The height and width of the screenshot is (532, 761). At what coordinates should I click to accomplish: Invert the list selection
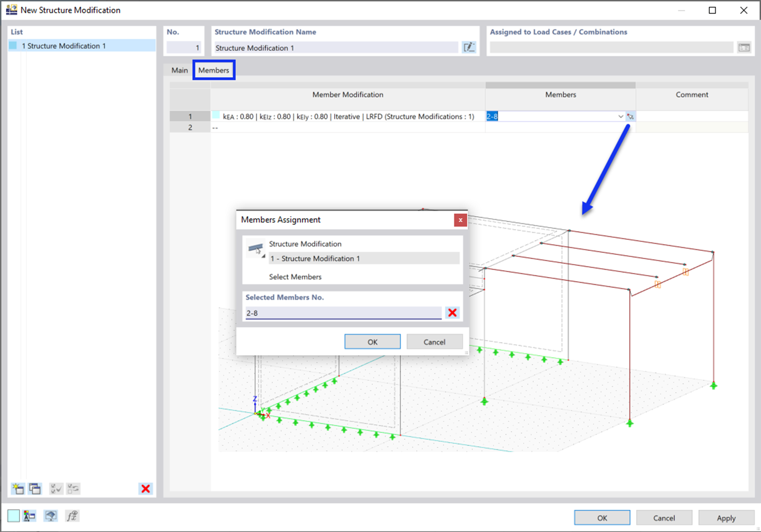(73, 489)
